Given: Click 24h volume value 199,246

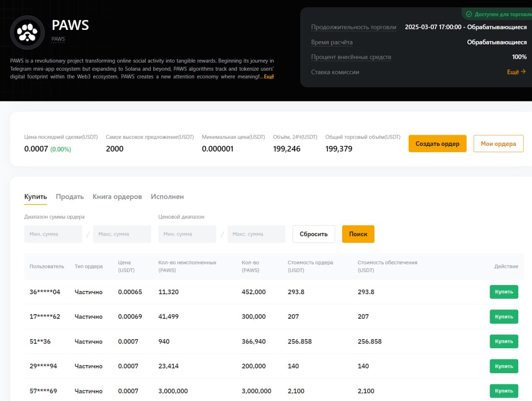Looking at the screenshot, I should pos(287,149).
